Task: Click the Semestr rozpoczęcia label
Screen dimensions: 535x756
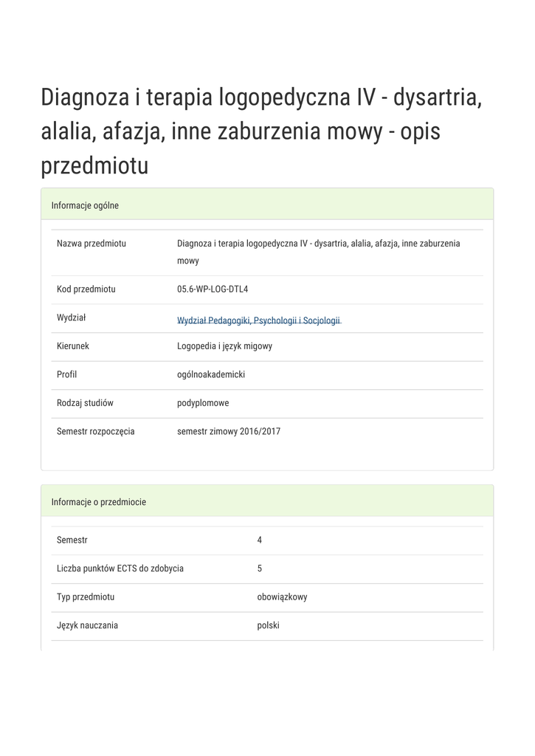Action: (x=96, y=431)
